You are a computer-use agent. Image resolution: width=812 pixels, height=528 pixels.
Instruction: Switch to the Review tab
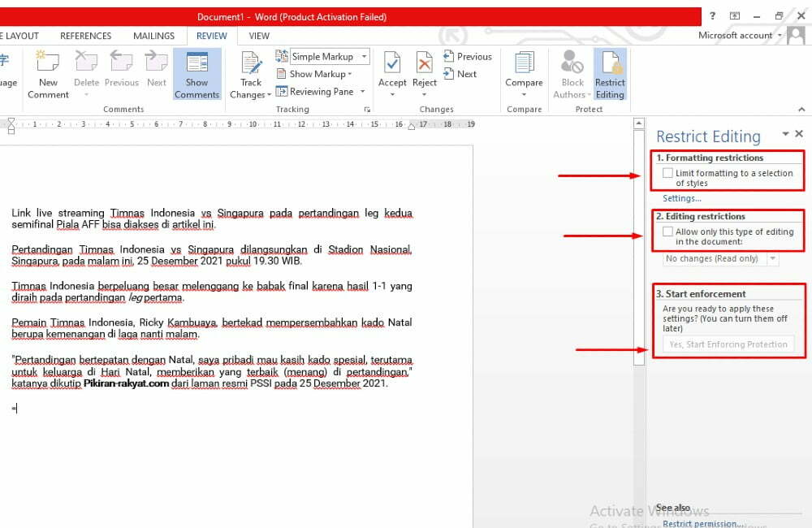click(x=211, y=36)
